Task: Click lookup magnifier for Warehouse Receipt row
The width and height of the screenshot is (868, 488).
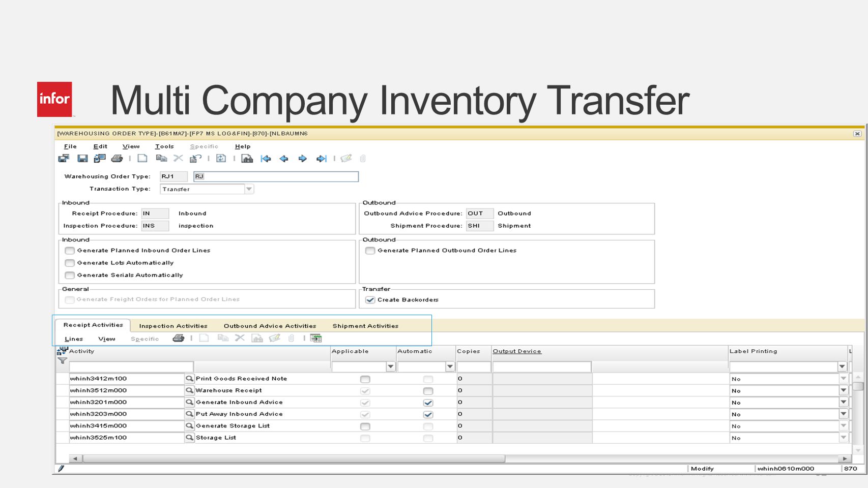Action: click(189, 390)
